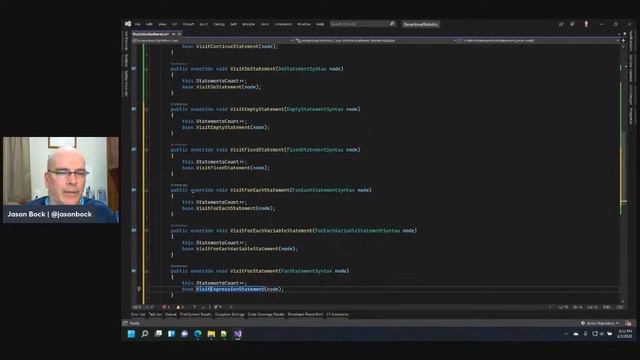Collapse the VisitForEachVariableStatement method outline

(x=147, y=230)
